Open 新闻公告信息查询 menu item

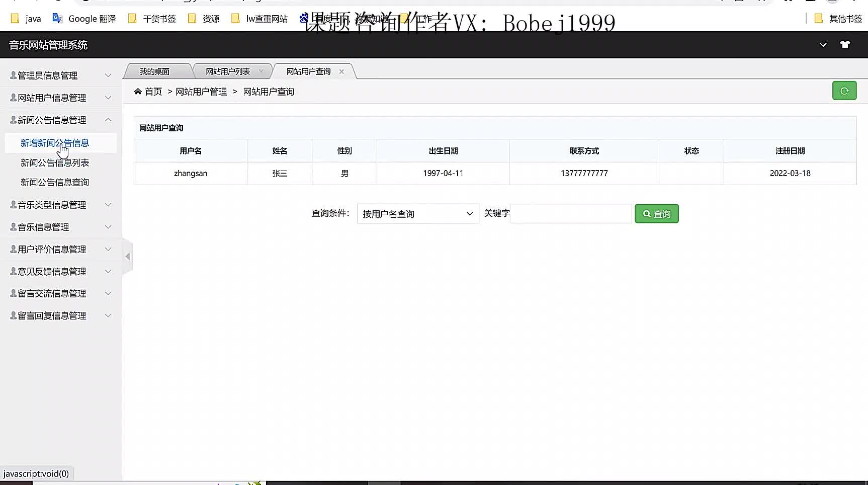pos(55,182)
